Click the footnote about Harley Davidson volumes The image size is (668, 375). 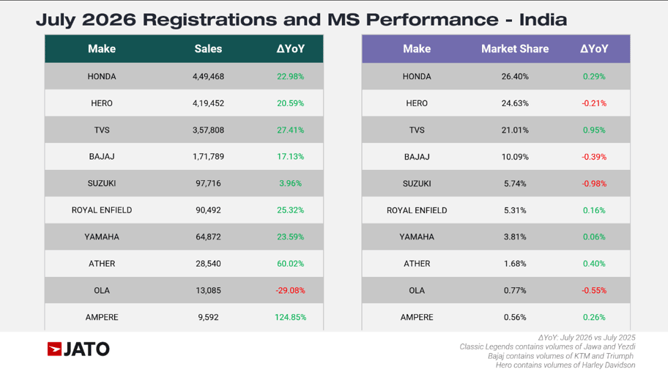(x=565, y=365)
